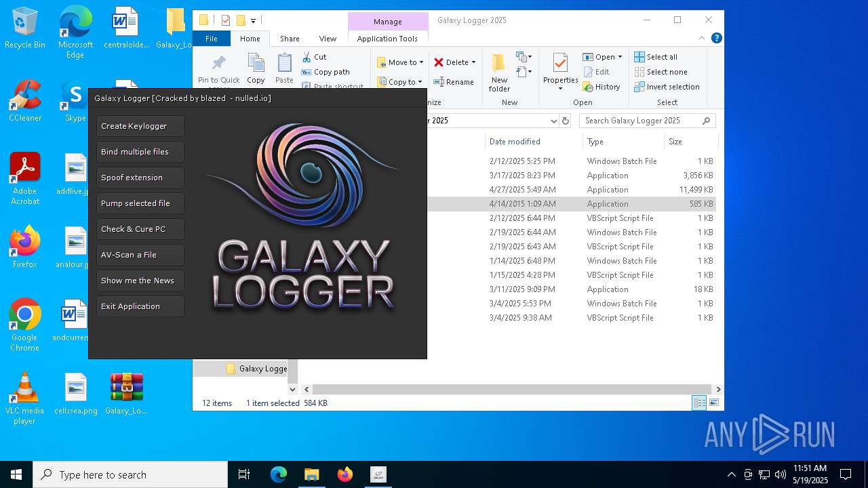Image resolution: width=868 pixels, height=488 pixels.
Task: Click the Spoof extension button
Action: pyautogui.click(x=140, y=178)
